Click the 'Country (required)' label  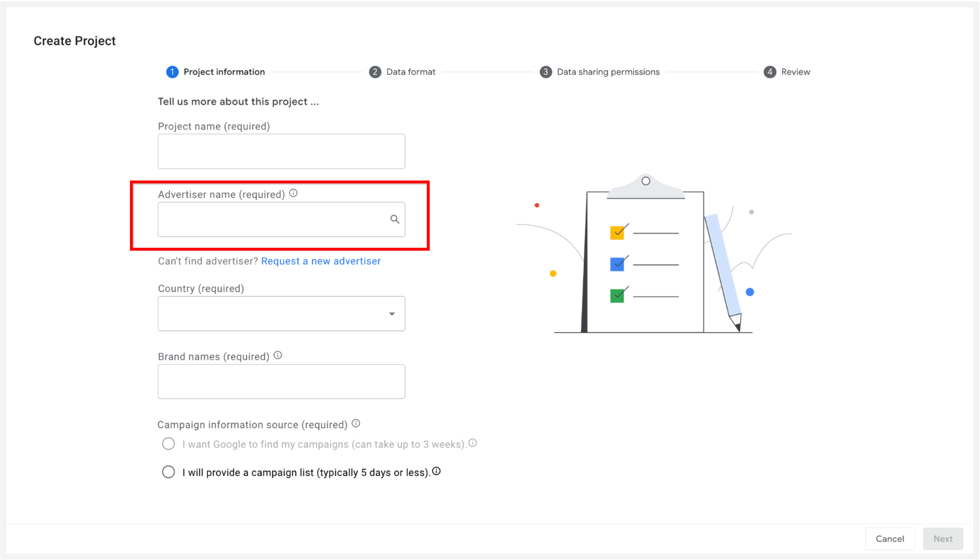pos(201,288)
